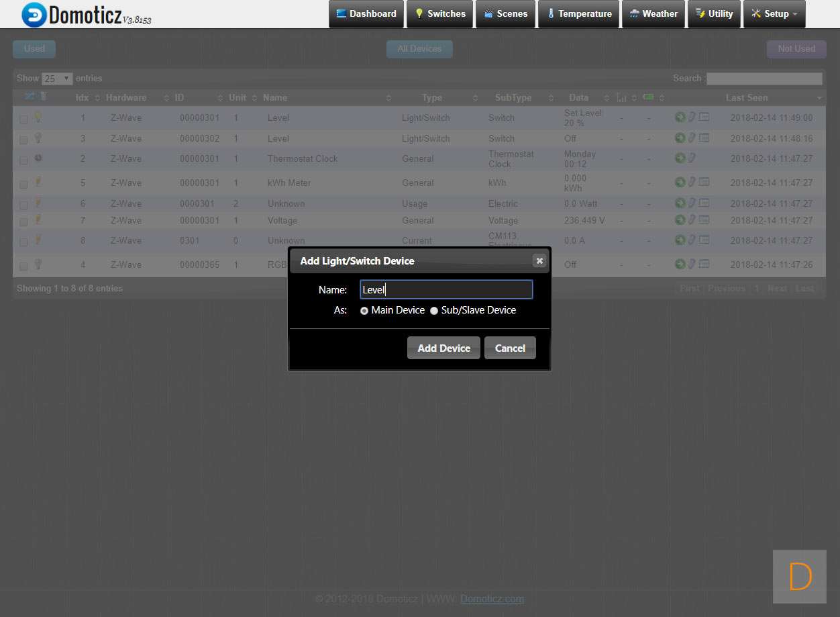Open the Switches tab

pyautogui.click(x=439, y=14)
